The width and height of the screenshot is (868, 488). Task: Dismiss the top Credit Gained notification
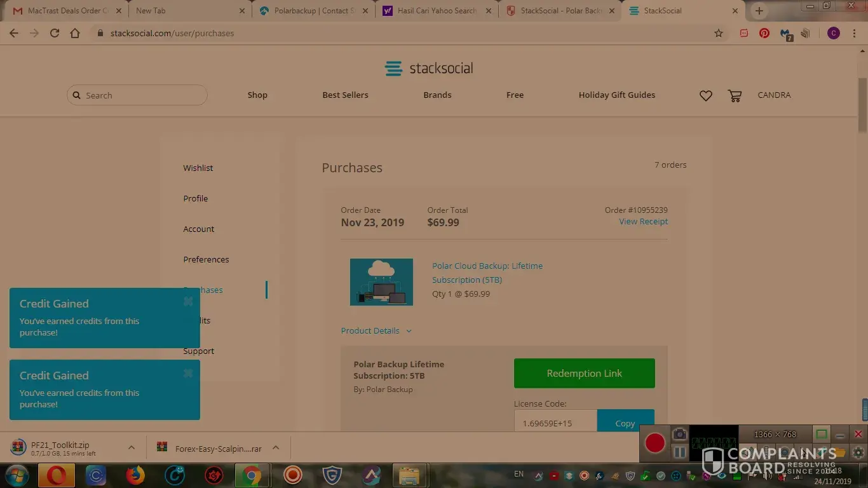point(188,301)
